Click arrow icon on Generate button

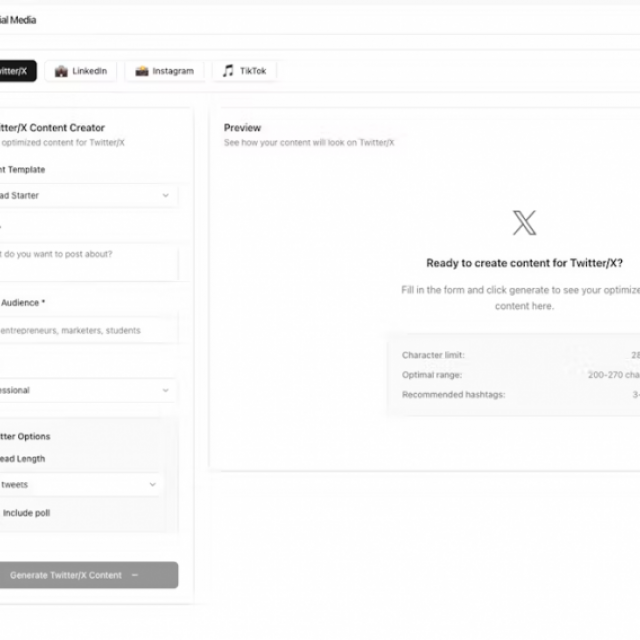(135, 575)
